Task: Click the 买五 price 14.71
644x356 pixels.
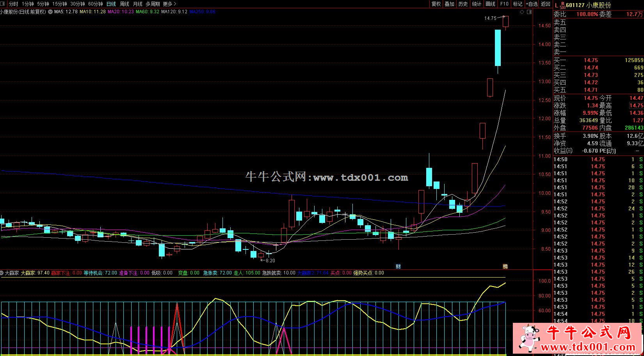Action: coord(591,90)
